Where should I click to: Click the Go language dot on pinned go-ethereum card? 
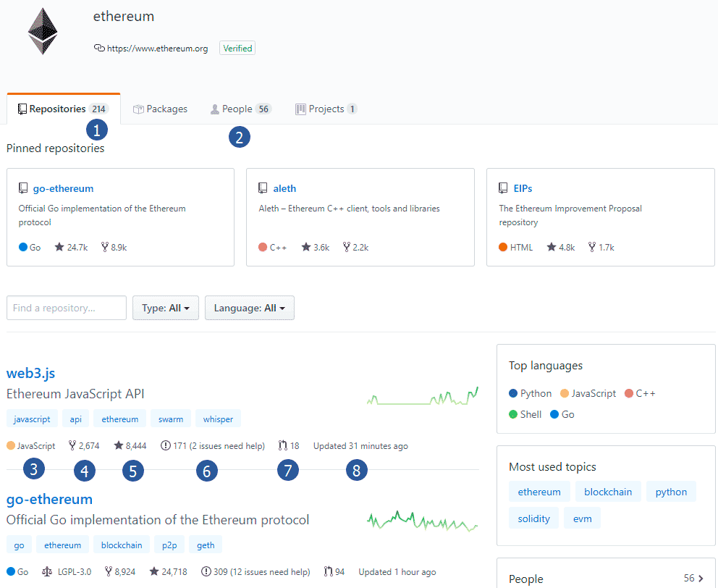23,247
